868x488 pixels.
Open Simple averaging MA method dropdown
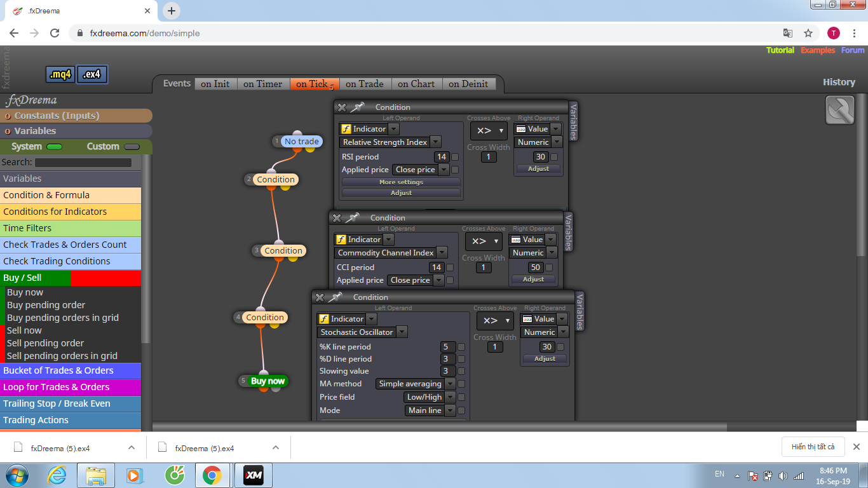click(x=416, y=384)
